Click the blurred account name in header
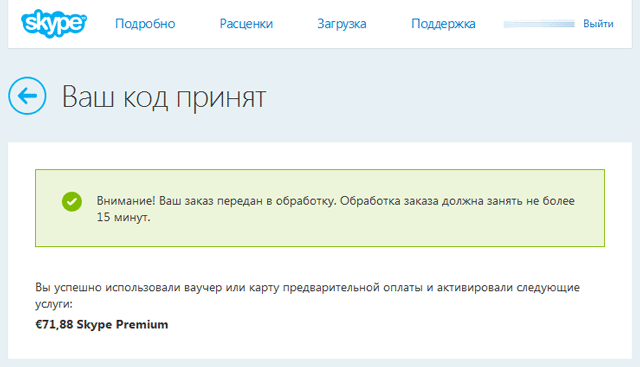Screen dimensions: 640x367 click(539, 24)
